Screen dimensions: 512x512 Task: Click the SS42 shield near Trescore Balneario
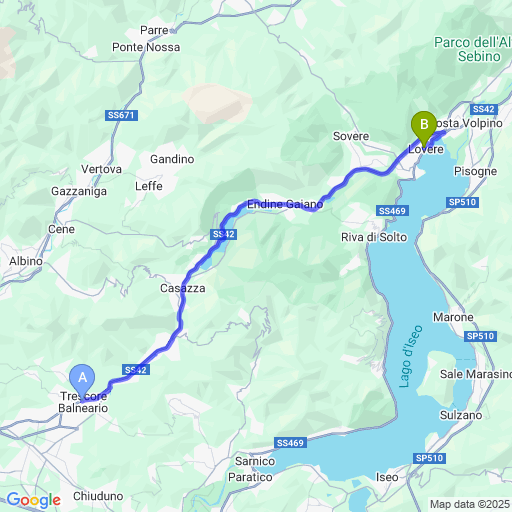[x=136, y=370]
